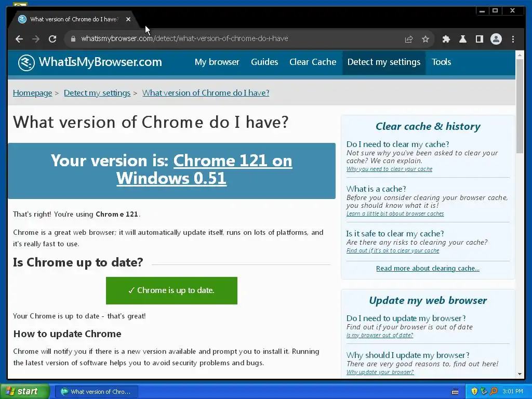
Task: Click the 'How to update Chrome' heading
Action: point(67,334)
